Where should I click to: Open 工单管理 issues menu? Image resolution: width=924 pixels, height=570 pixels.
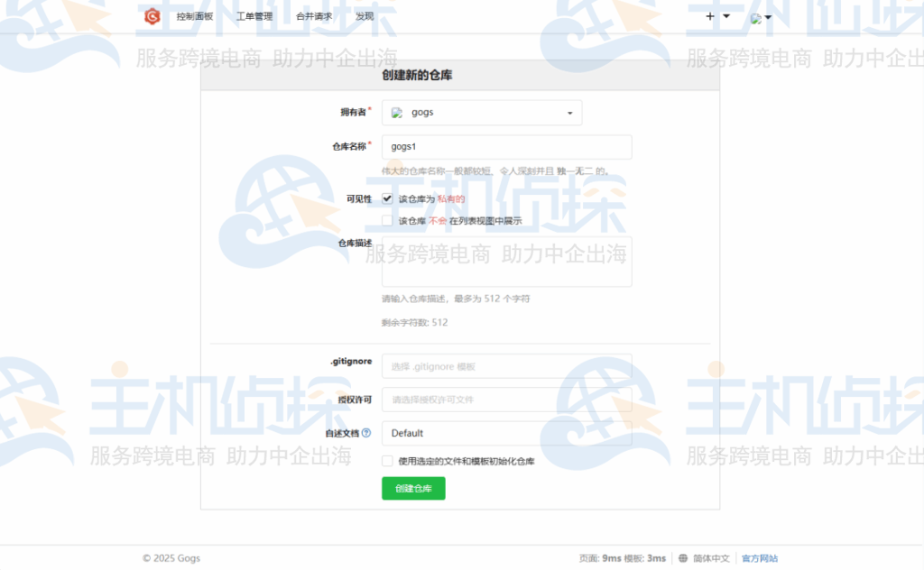[x=254, y=16]
